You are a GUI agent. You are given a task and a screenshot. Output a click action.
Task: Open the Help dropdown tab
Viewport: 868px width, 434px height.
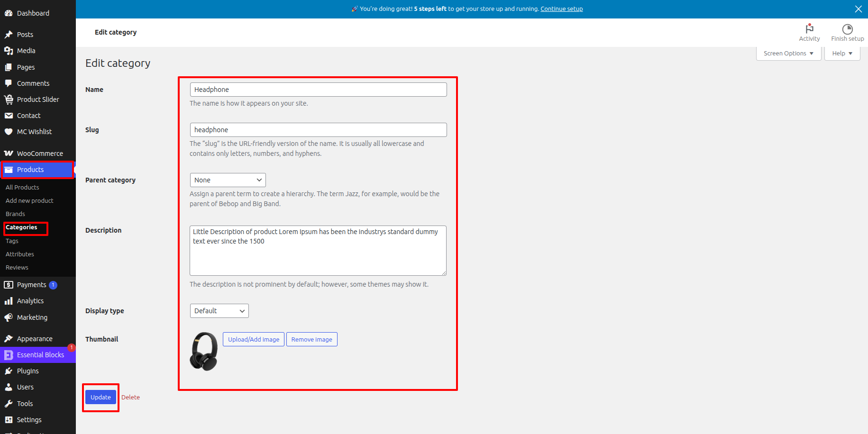842,54
